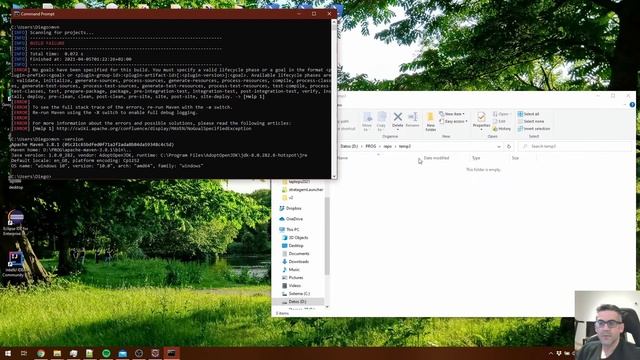Open Pictures in the navigation pane
Viewport: 640px width, 360px height.
(292, 278)
